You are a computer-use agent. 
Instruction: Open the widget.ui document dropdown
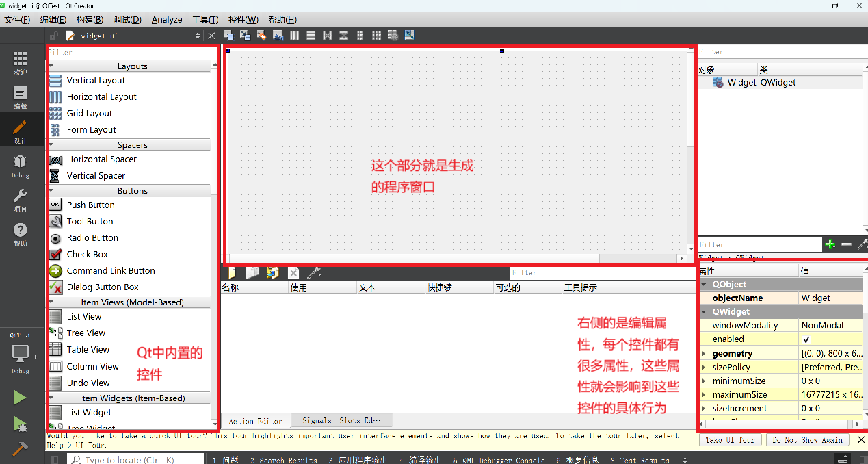198,36
